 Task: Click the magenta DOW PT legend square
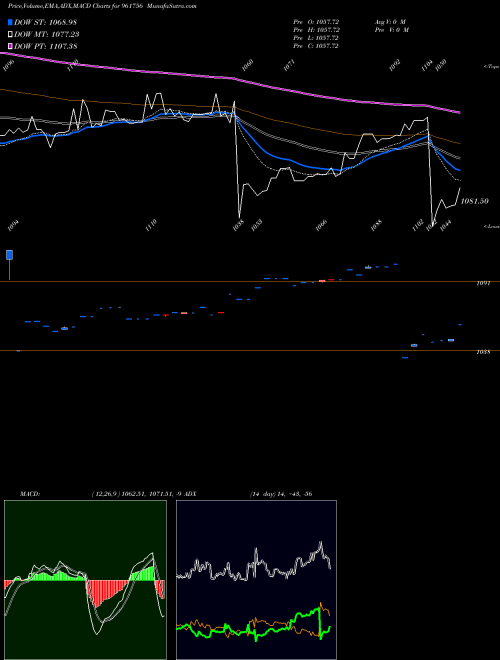pyautogui.click(x=10, y=46)
